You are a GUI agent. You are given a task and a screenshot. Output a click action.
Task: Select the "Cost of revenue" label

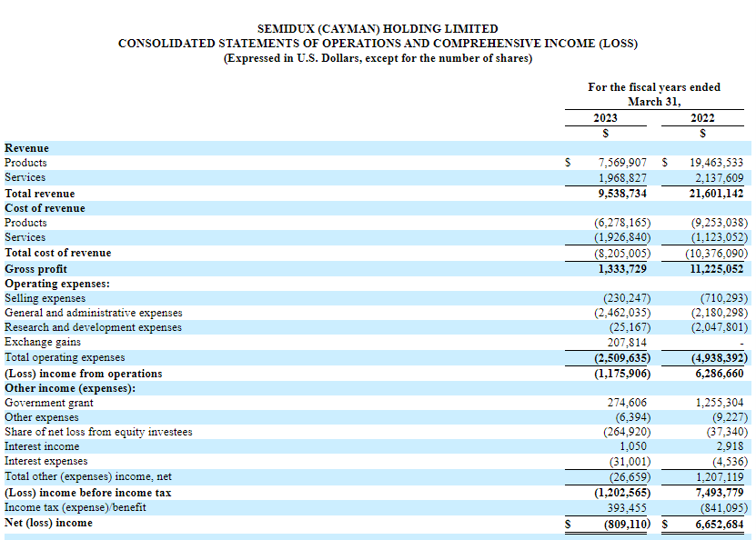click(x=45, y=208)
